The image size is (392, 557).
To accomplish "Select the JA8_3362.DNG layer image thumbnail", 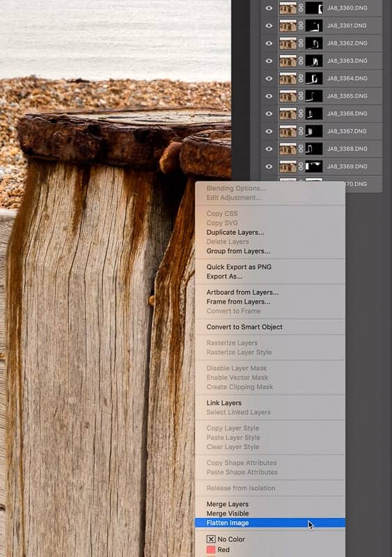I will pos(288,43).
